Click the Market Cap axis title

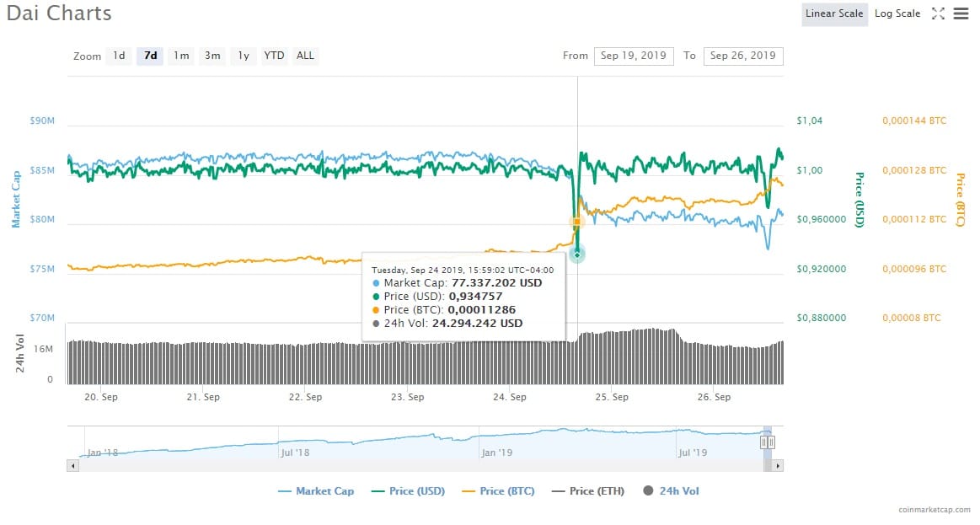[x=16, y=199]
